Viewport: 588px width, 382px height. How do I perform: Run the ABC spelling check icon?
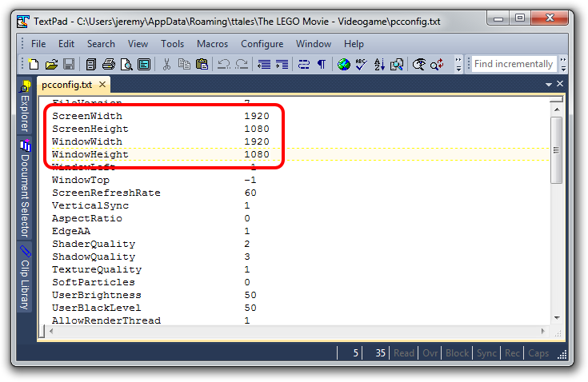[361, 65]
